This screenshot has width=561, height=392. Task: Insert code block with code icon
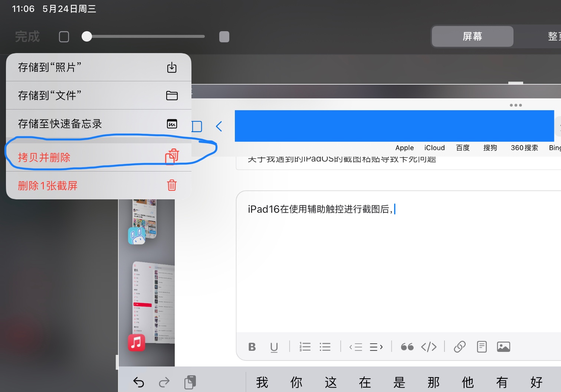[429, 347]
